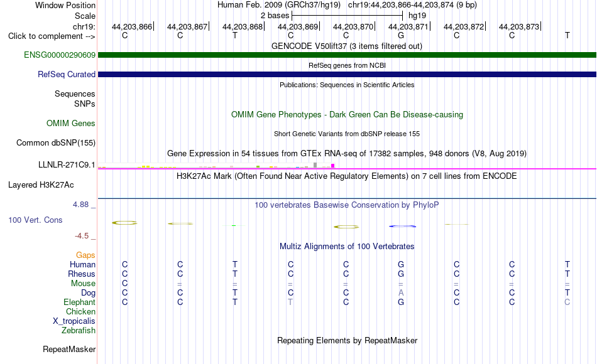Click the G base in Rhesus row
The image size is (597, 364).
pyautogui.click(x=401, y=274)
